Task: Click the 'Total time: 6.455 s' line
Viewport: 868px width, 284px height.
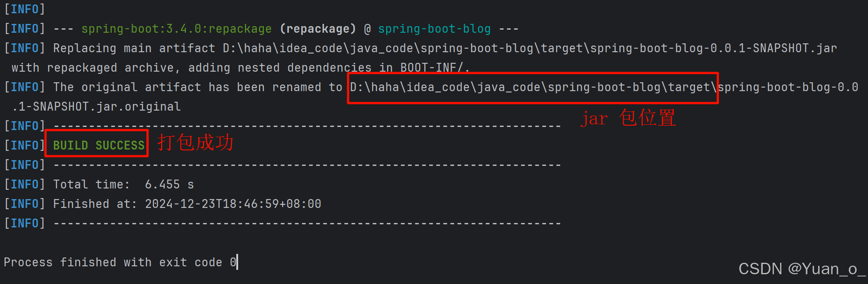Action: click(x=123, y=184)
